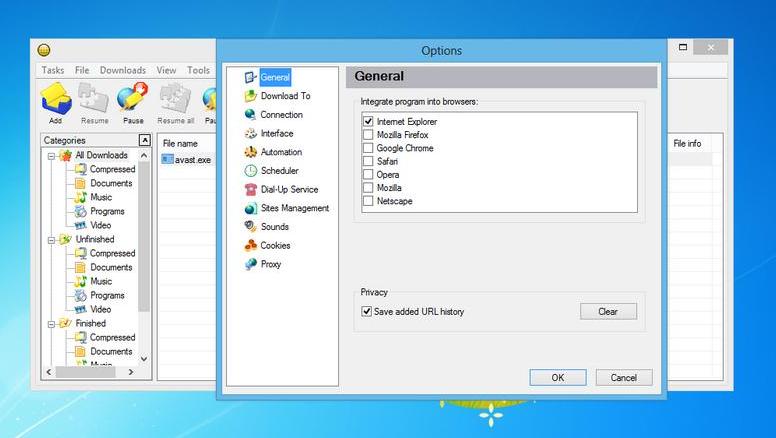Select Documents under Finished
The image size is (776, 438).
[x=111, y=351]
